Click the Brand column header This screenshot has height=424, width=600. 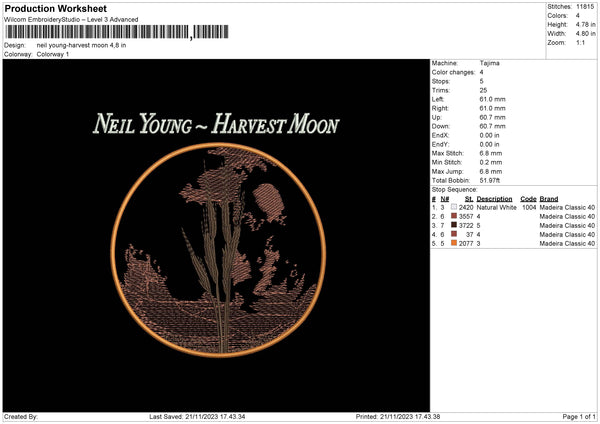pos(549,199)
